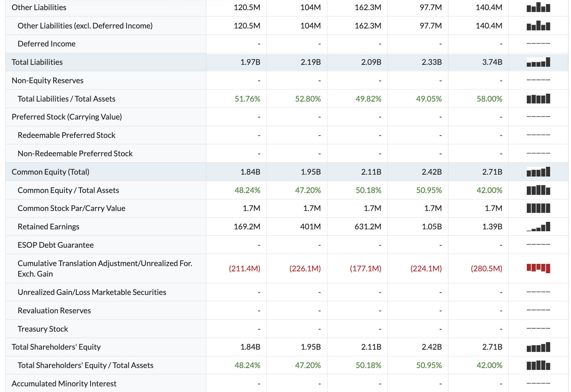Click the Common Equity (Total) sparkline
This screenshot has width=571, height=392.
coord(538,172)
